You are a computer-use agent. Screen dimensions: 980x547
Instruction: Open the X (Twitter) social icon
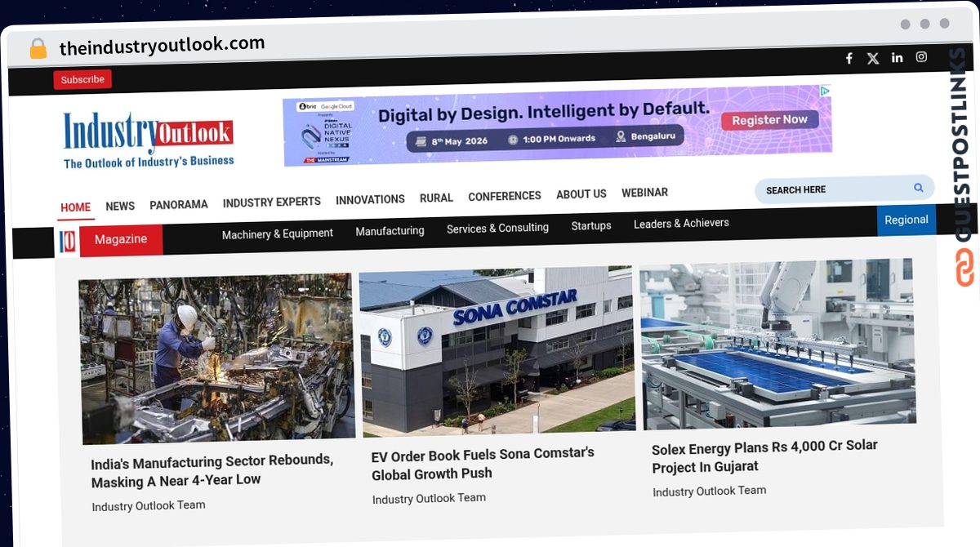click(x=873, y=58)
